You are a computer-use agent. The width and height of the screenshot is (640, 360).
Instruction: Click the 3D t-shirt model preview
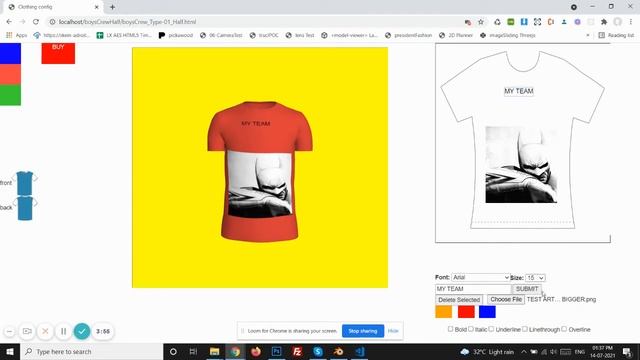pyautogui.click(x=260, y=171)
